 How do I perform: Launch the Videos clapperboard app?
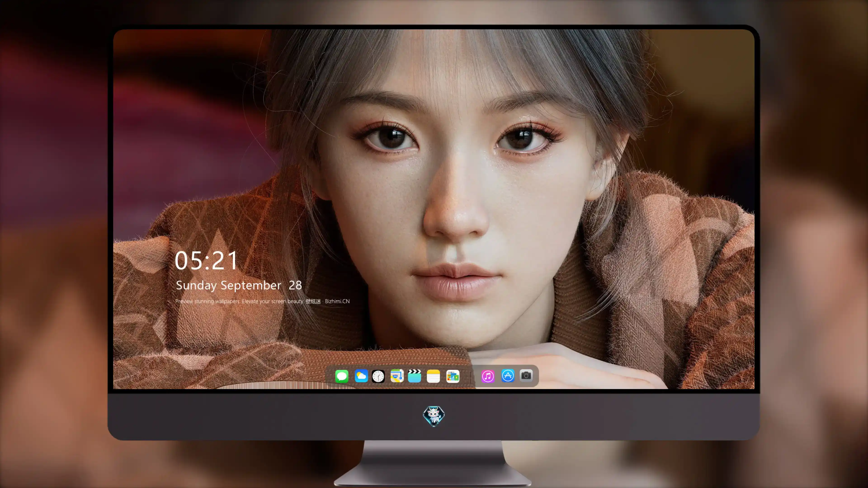(415, 376)
